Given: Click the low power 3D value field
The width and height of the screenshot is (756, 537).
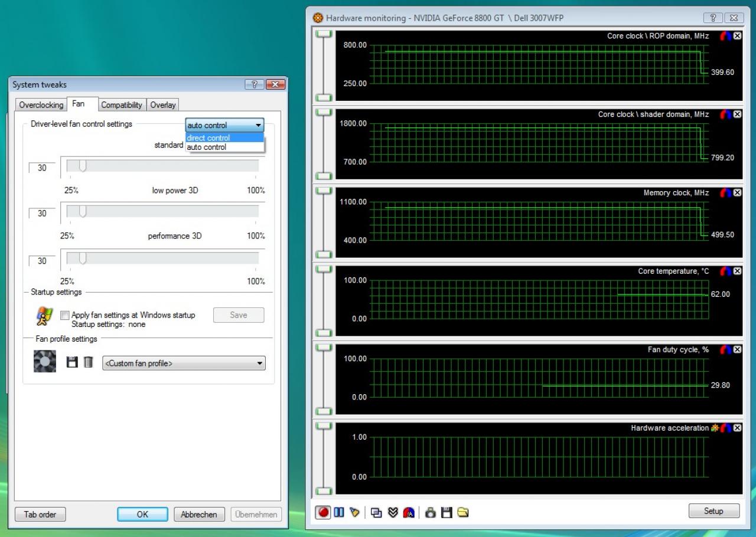Looking at the screenshot, I should coord(42,214).
